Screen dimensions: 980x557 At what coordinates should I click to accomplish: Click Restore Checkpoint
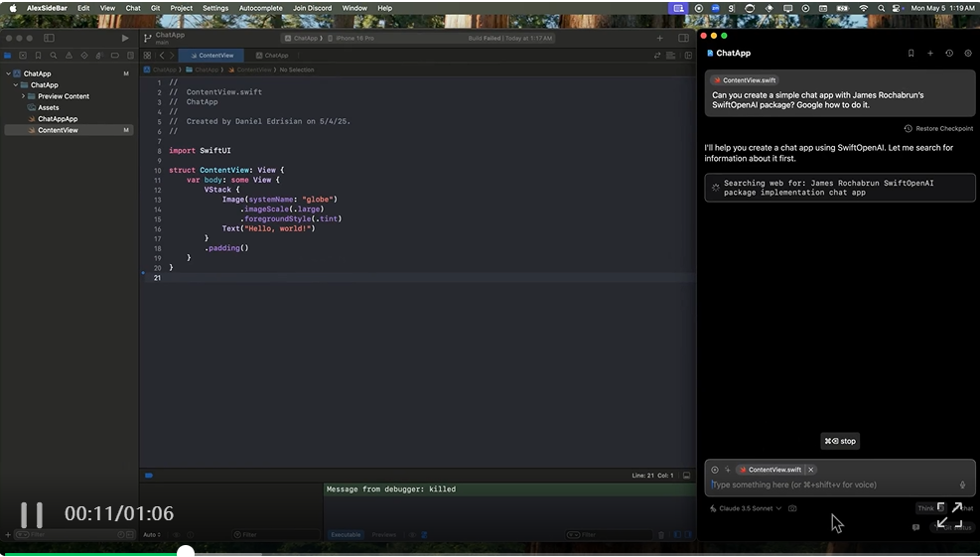(938, 129)
